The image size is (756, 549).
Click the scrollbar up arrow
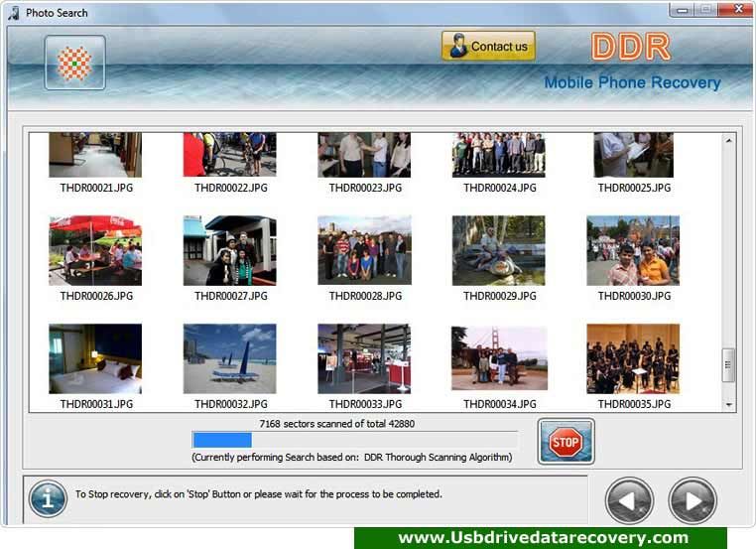pos(728,141)
